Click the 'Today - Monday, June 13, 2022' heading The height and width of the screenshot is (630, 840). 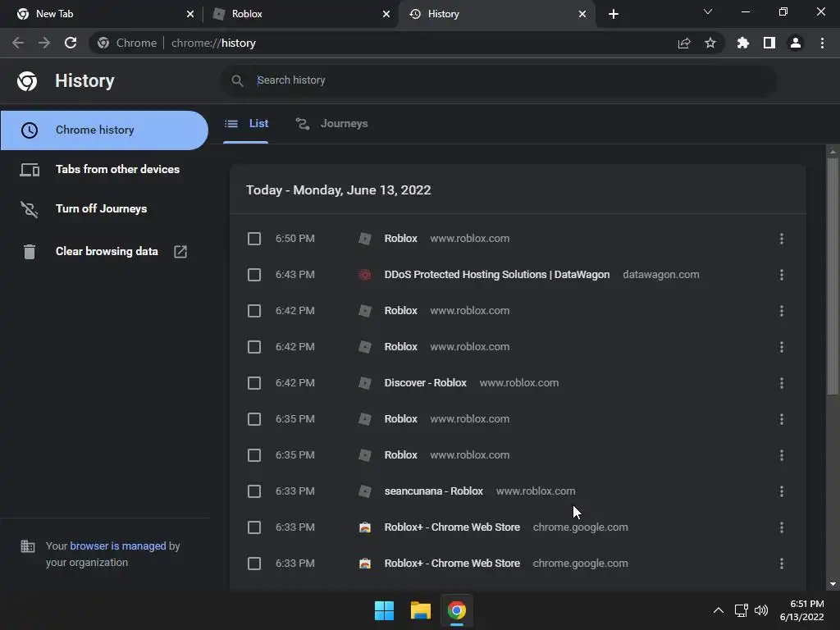339,190
